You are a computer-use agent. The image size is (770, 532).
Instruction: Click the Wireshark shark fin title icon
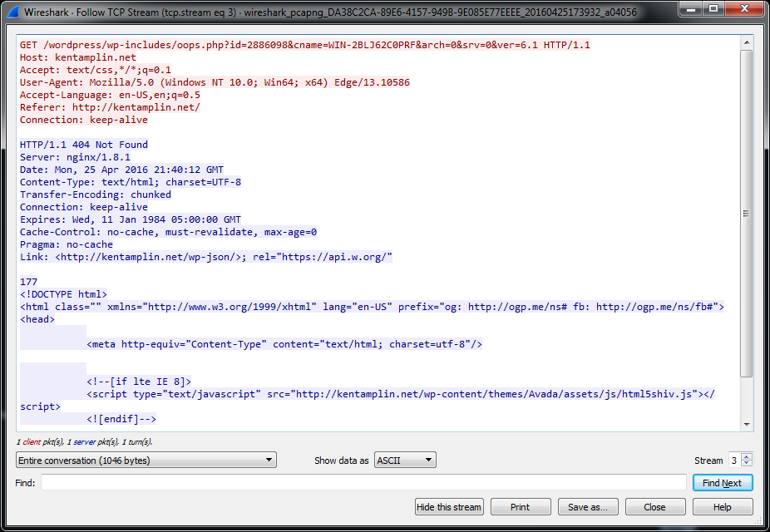coord(12,12)
